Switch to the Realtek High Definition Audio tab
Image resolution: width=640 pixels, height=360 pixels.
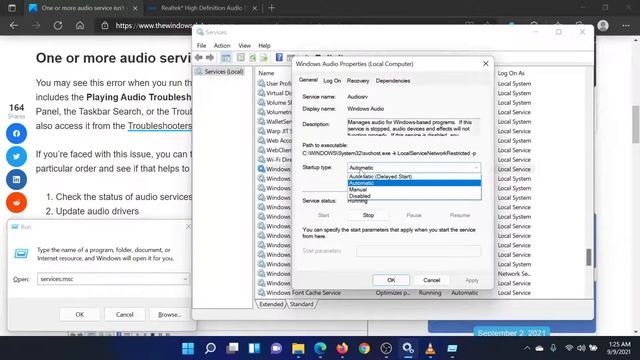[202, 8]
